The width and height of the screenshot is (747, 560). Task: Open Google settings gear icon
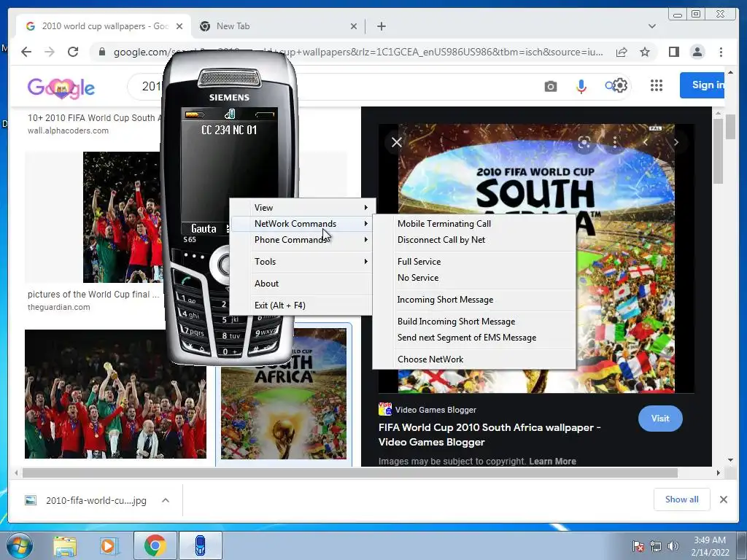tap(620, 86)
